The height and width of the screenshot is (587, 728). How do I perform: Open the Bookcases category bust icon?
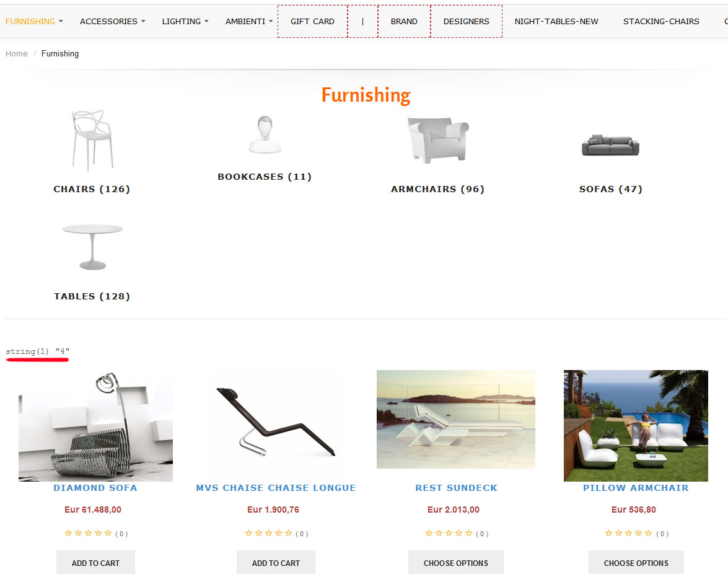click(x=265, y=135)
